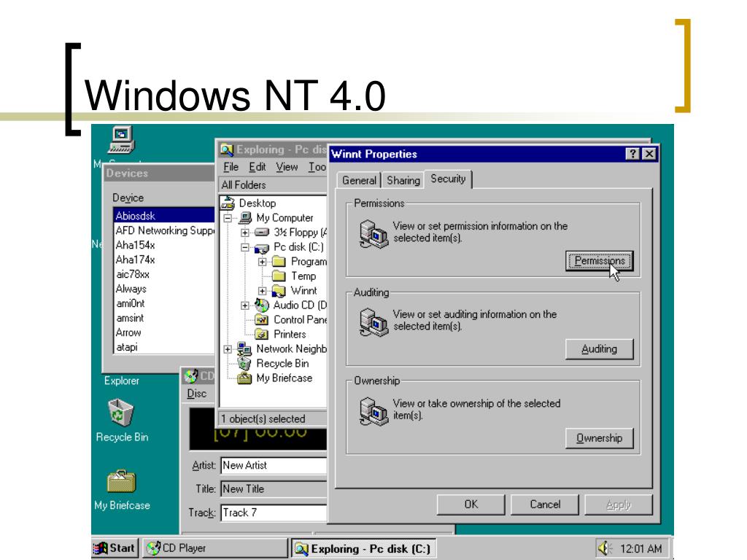
Task: Select AFD Networking Support device
Action: pos(164,230)
